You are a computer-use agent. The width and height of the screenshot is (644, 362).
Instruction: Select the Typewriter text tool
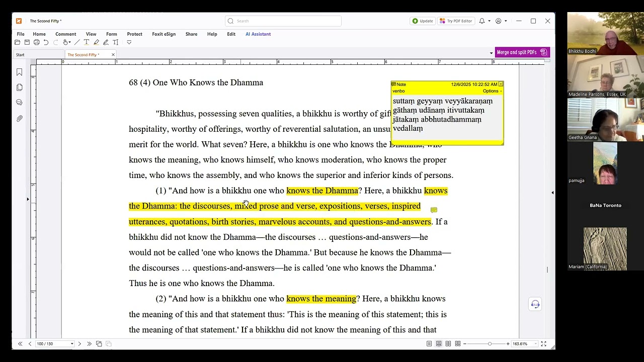87,42
